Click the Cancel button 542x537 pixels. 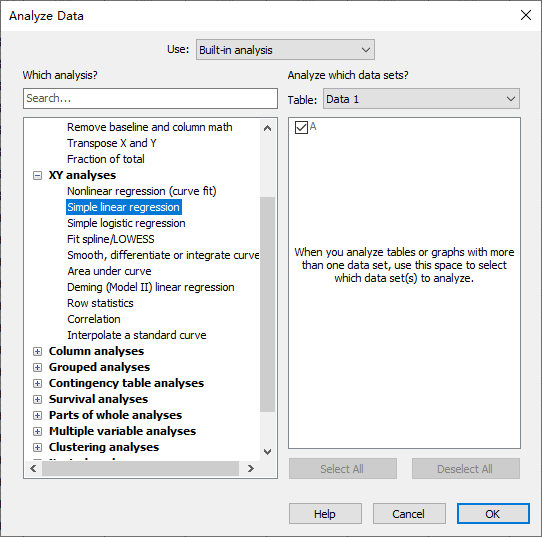click(409, 514)
